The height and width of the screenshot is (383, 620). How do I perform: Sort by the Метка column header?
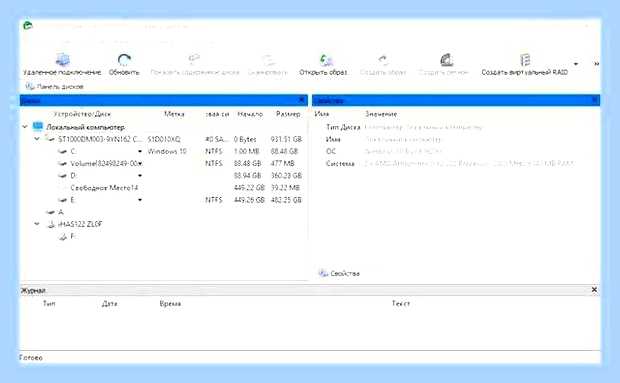coord(174,114)
